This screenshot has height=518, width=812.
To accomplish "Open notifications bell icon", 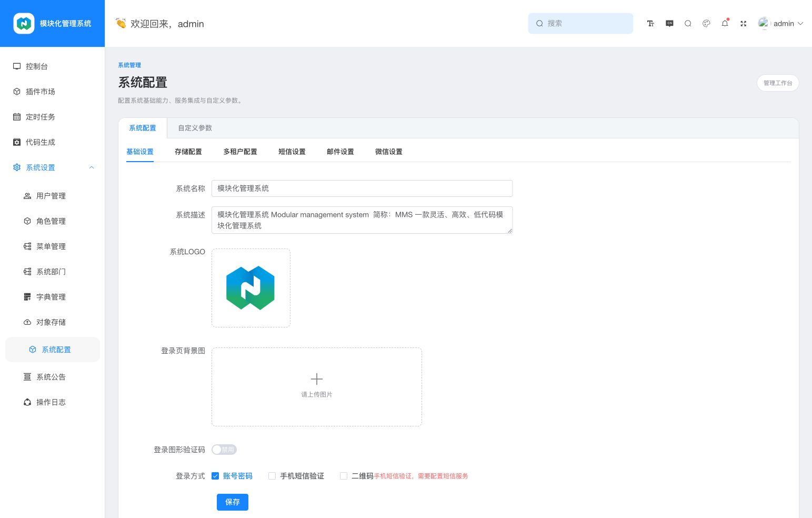I will click(725, 24).
